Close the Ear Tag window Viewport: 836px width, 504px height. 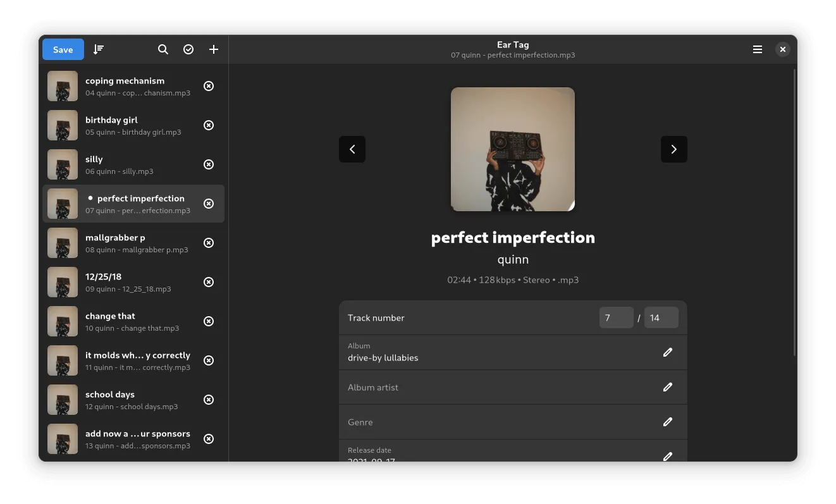coord(783,49)
